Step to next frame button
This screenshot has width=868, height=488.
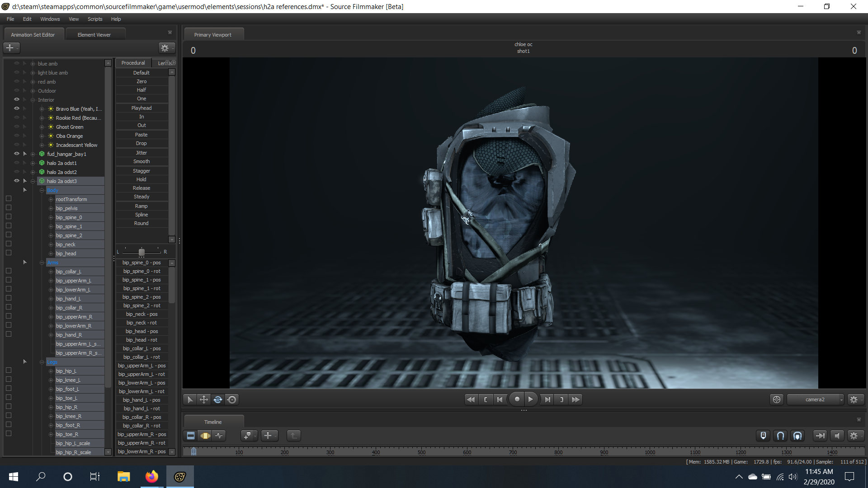tap(547, 399)
